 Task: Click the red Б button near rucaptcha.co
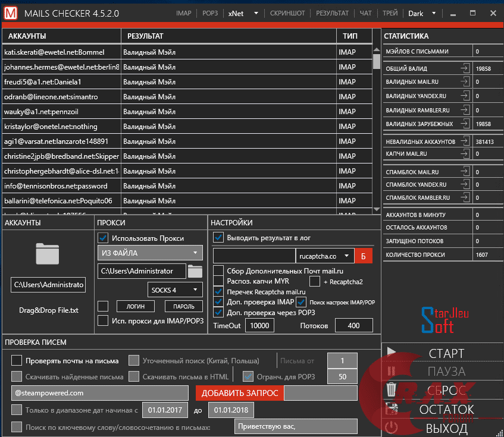[362, 255]
